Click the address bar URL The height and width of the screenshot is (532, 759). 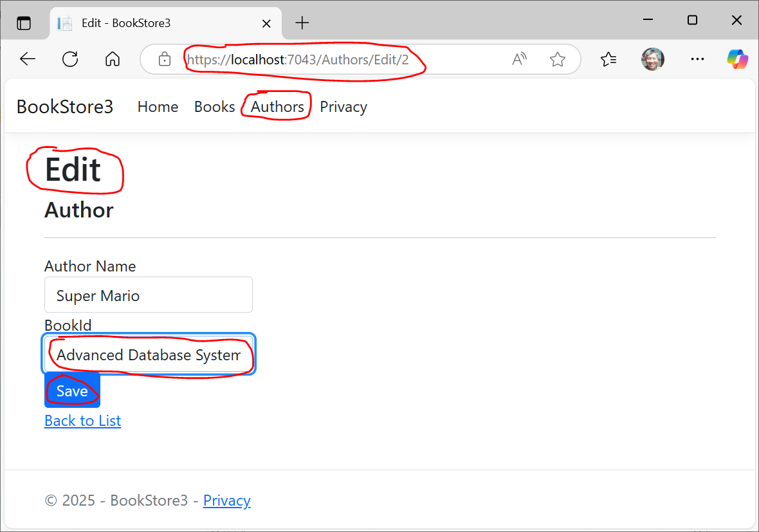pyautogui.click(x=298, y=60)
